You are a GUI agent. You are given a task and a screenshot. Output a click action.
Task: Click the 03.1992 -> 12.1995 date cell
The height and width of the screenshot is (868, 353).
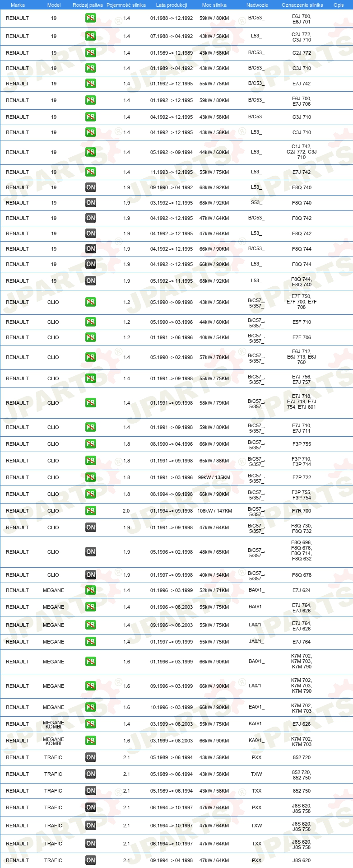(x=172, y=203)
